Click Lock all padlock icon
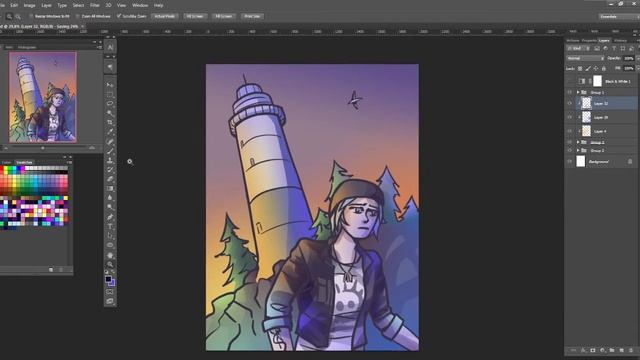This screenshot has height=360, width=640. (x=604, y=69)
